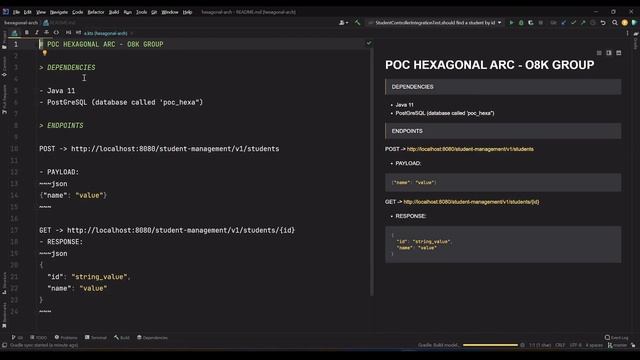640x360 pixels.
Task: Open the Terminal tool window
Action: (96, 338)
